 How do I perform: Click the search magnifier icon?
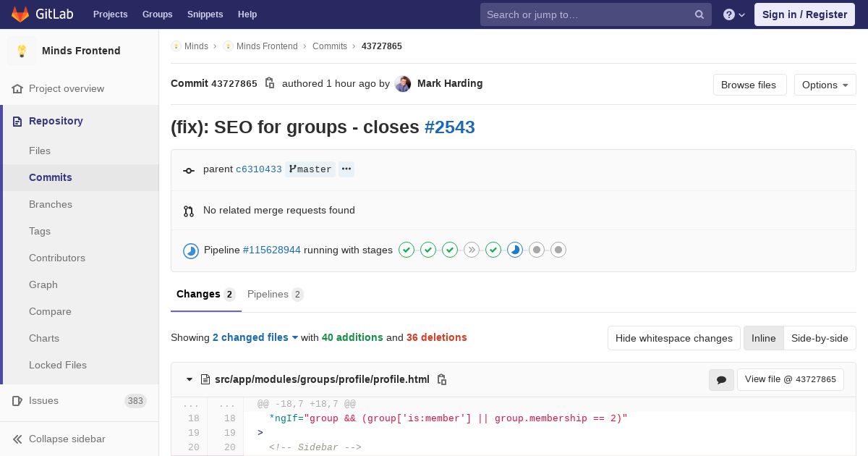coord(699,14)
